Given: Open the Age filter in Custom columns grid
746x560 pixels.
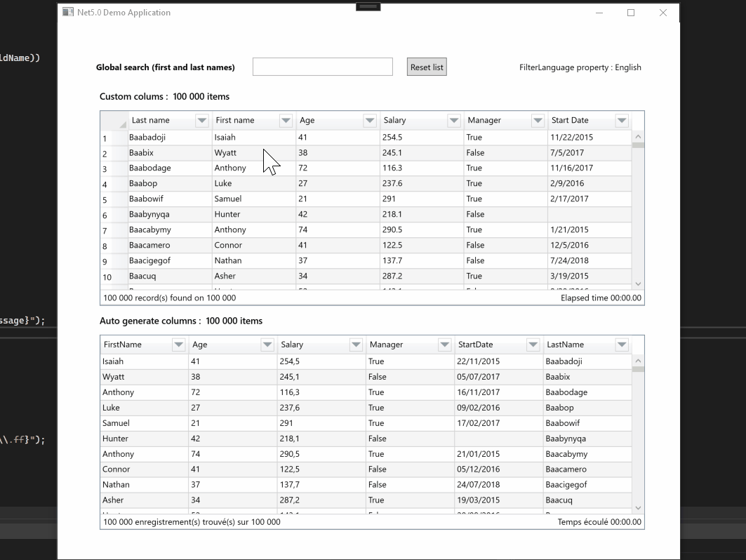Looking at the screenshot, I should pyautogui.click(x=370, y=121).
